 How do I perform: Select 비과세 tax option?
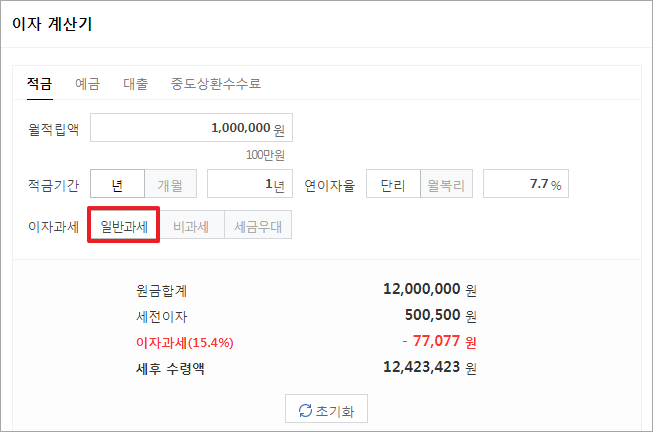(191, 225)
